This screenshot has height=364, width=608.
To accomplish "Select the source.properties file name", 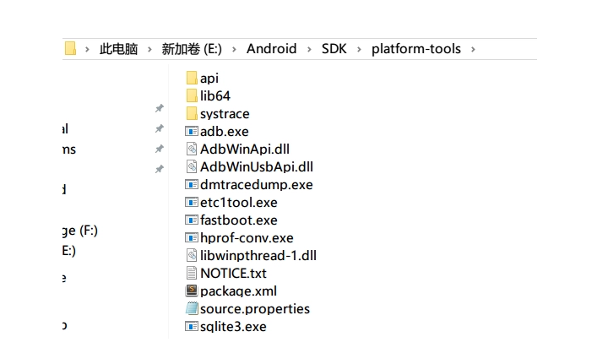I will coord(255,309).
